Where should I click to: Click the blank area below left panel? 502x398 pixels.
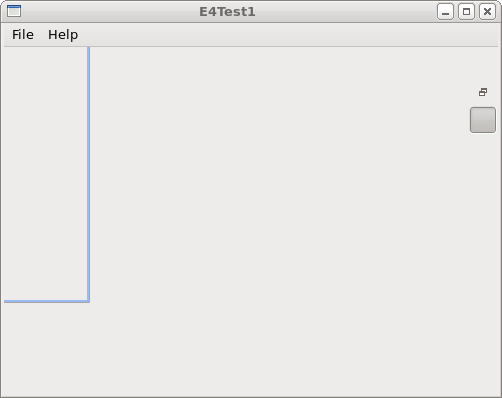click(x=45, y=349)
